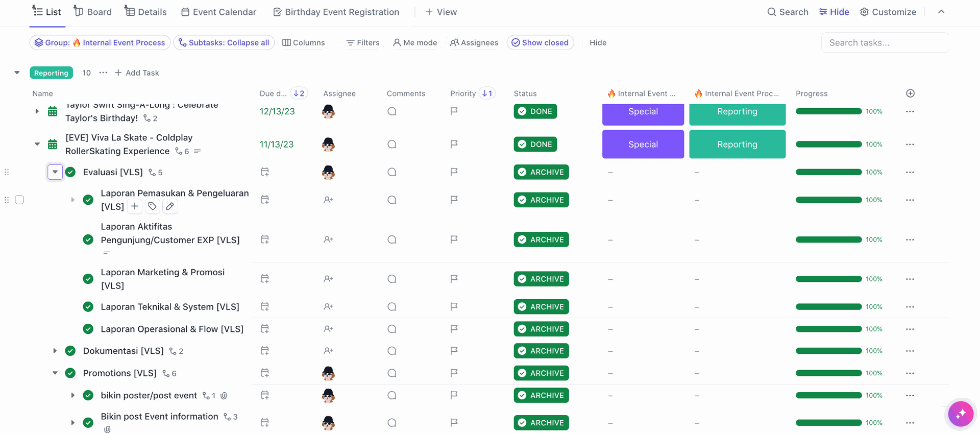Expand bikin poster/post event subtasks
The width and height of the screenshot is (980, 433).
tap(72, 396)
